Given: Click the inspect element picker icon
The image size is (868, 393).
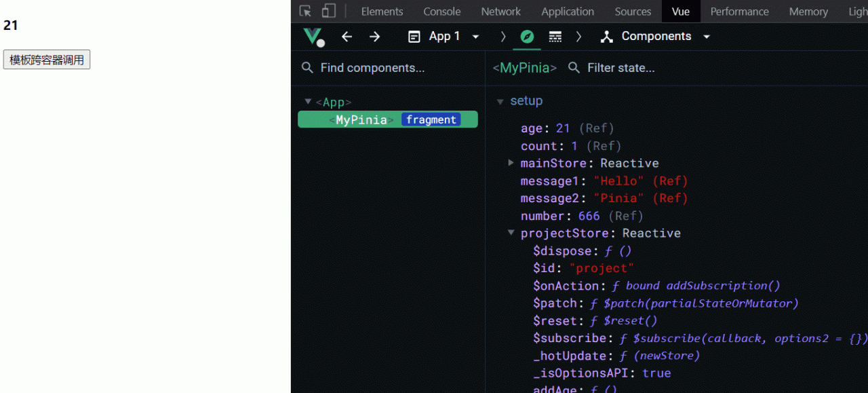Looking at the screenshot, I should click(x=306, y=12).
